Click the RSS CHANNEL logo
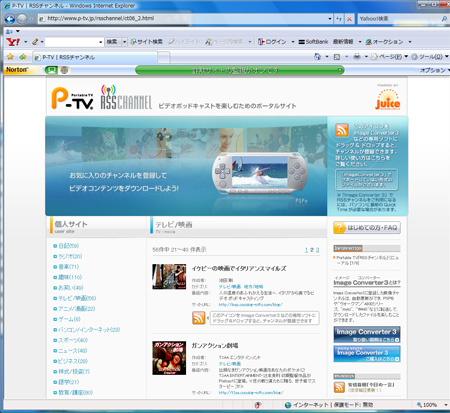This screenshot has width=450, height=413. click(x=126, y=97)
